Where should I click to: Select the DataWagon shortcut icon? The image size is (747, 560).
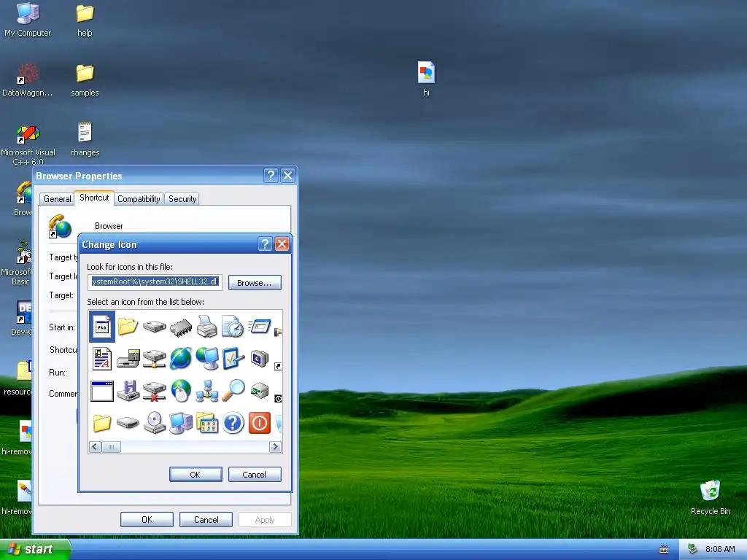pos(28,80)
